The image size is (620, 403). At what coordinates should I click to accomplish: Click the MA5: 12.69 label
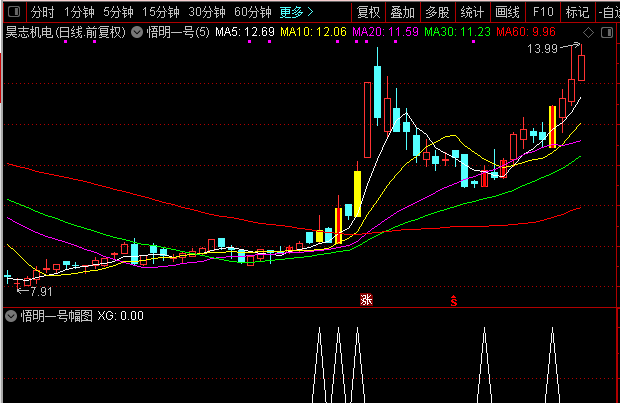(245, 32)
